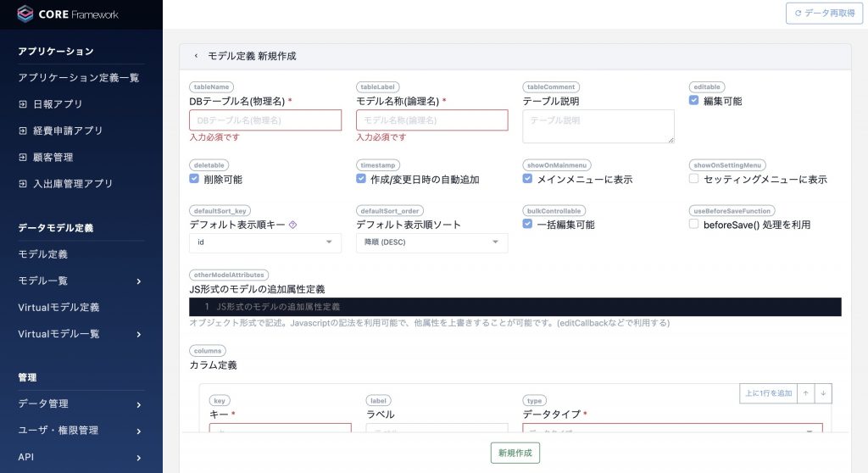Uncheck the 編集可能 checkbox
Image resolution: width=868 pixels, height=473 pixels.
click(693, 100)
